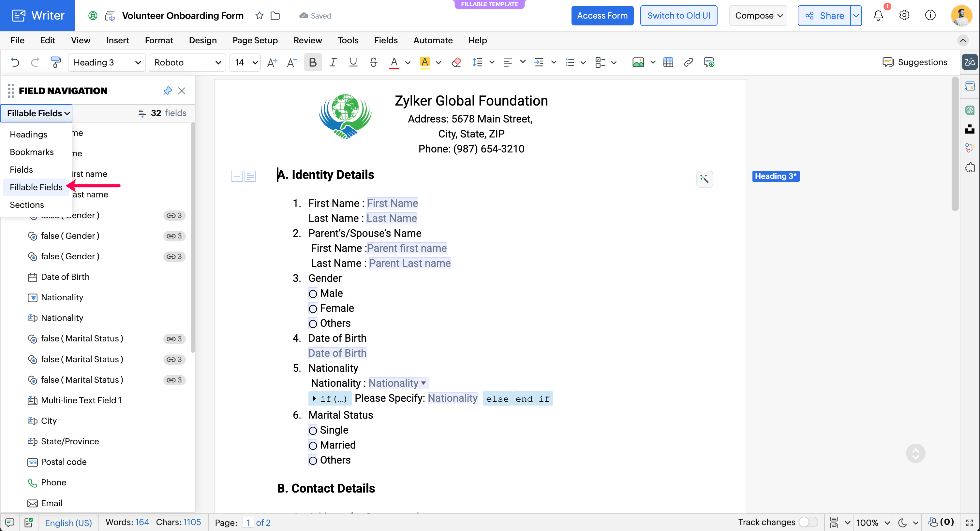980x531 pixels.
Task: Choose Sections from the navigation list
Action: tap(27, 205)
